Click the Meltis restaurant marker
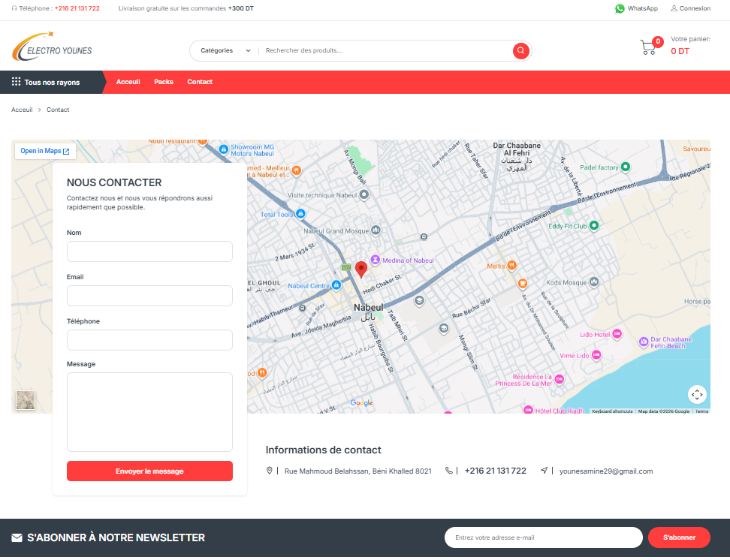Viewport: 730px width, 560px height. 511,265
